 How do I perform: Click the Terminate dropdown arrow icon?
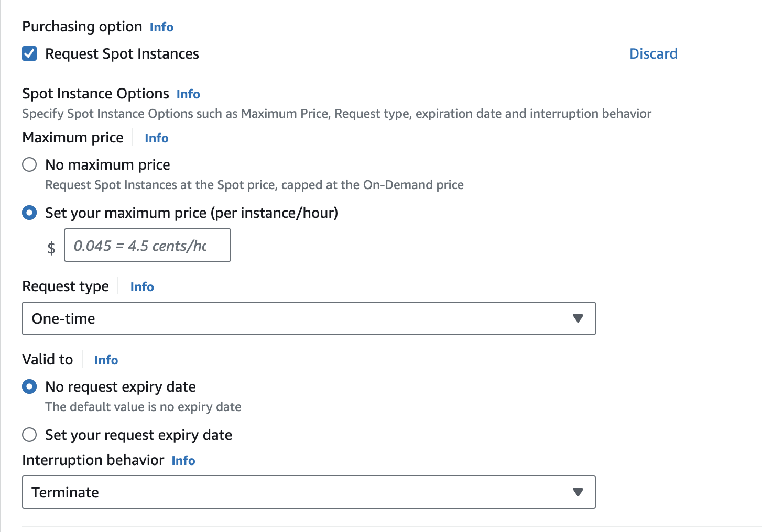[578, 492]
